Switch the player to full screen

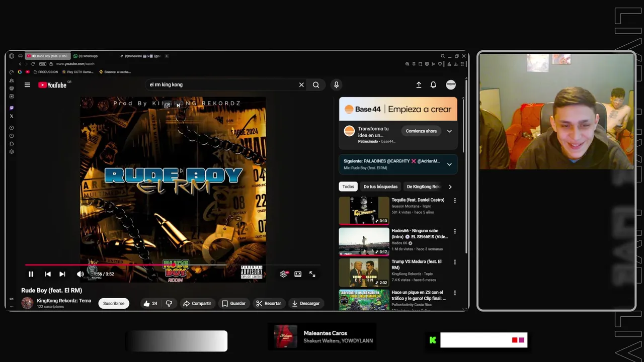click(312, 274)
